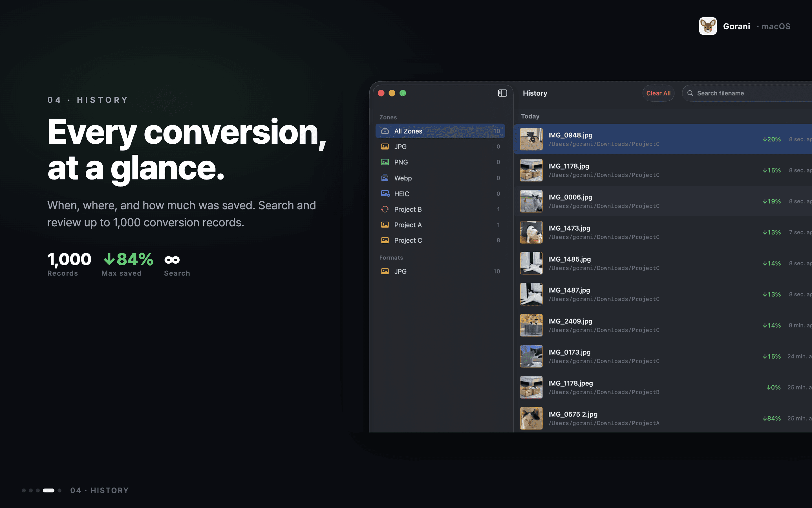Click the 19% savings on IMG_0006.jpg
812x508 pixels.
tap(771, 201)
